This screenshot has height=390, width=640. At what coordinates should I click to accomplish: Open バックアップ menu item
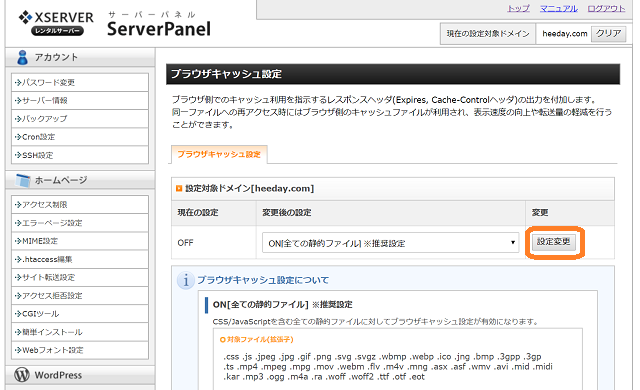pyautogui.click(x=80, y=119)
